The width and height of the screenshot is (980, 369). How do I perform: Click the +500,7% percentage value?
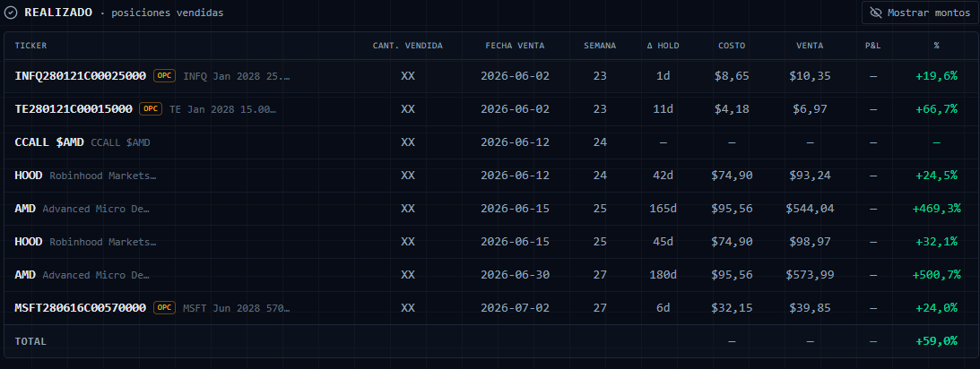click(936, 275)
